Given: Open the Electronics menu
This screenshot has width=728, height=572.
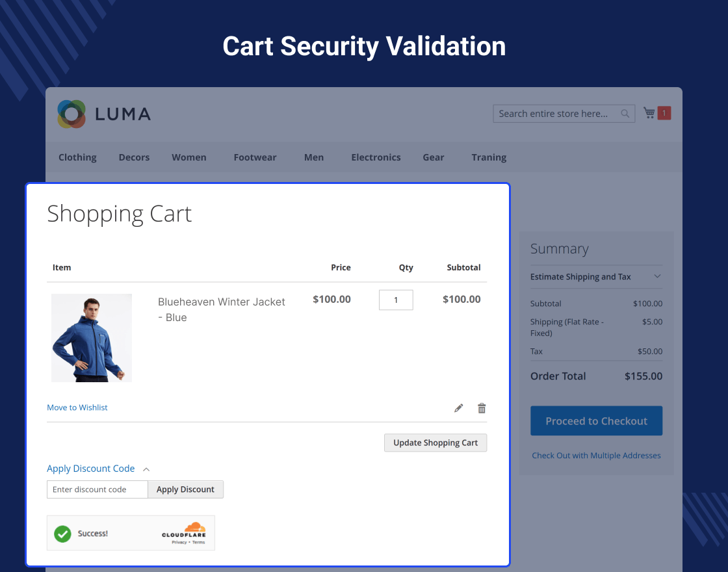Looking at the screenshot, I should tap(376, 157).
